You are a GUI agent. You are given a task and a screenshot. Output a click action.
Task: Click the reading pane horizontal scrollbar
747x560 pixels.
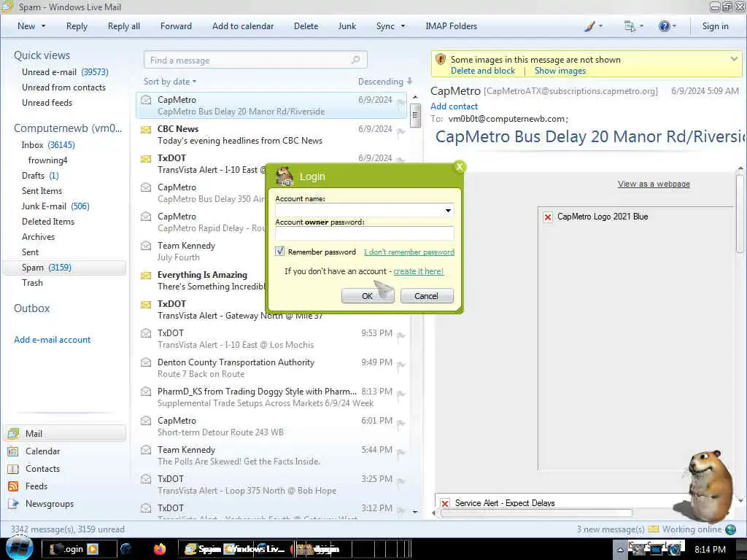pyautogui.click(x=536, y=513)
